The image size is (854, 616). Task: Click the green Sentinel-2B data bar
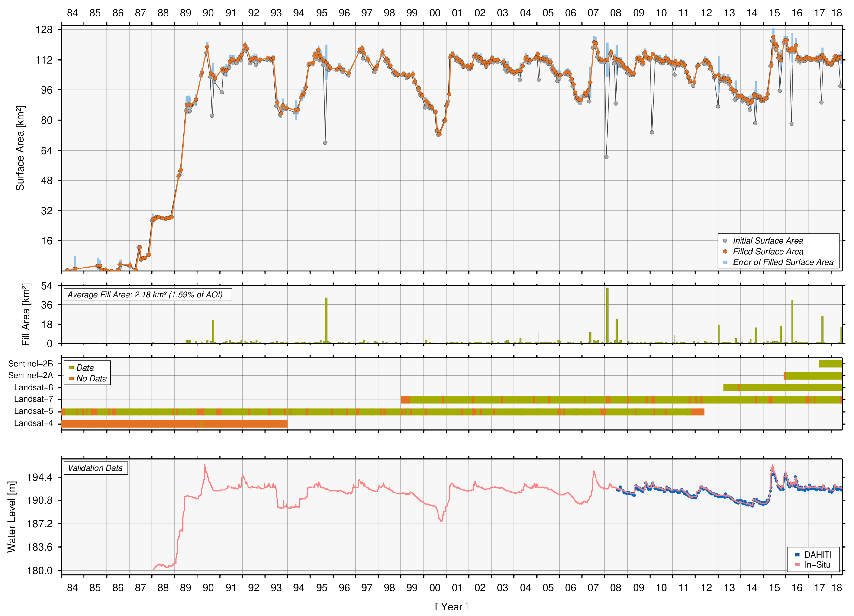831,363
